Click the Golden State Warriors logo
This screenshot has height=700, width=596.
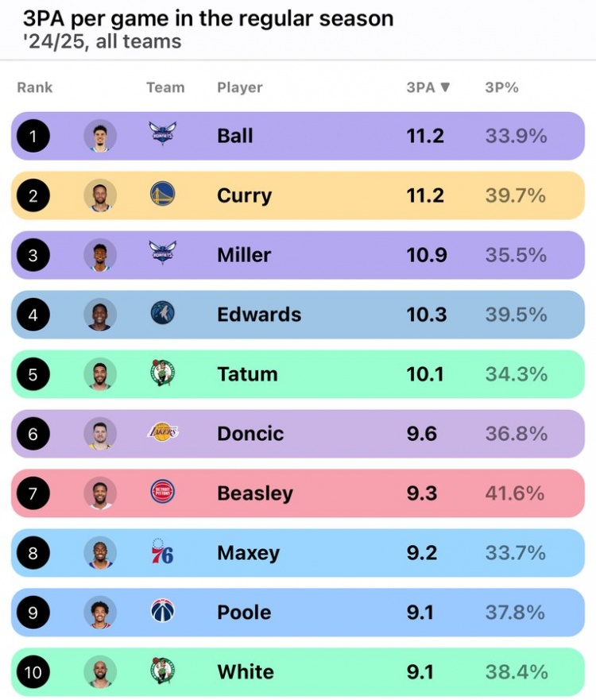(x=163, y=195)
